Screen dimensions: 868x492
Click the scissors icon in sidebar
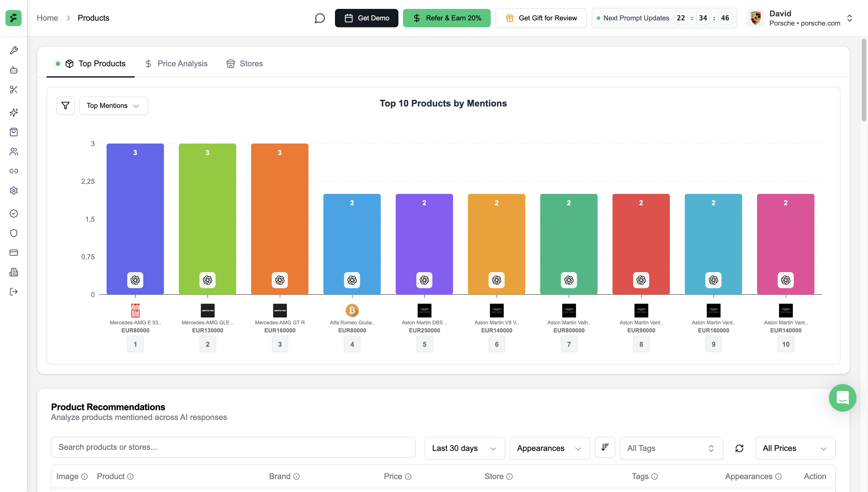click(13, 90)
